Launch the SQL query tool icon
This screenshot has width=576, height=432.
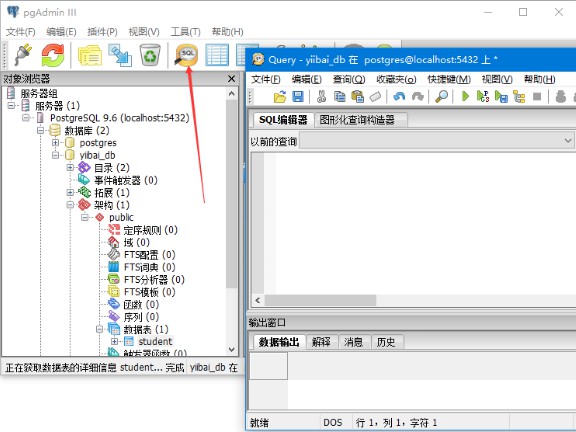[186, 55]
